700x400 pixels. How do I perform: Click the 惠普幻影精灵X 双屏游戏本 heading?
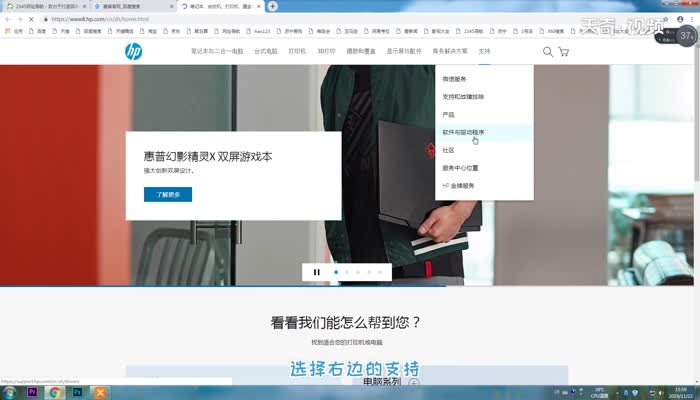208,157
